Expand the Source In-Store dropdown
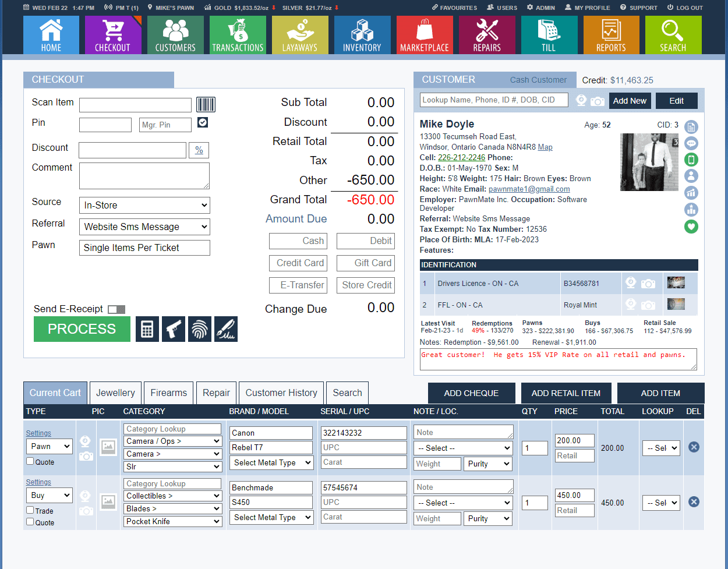This screenshot has height=569, width=728. 144,205
